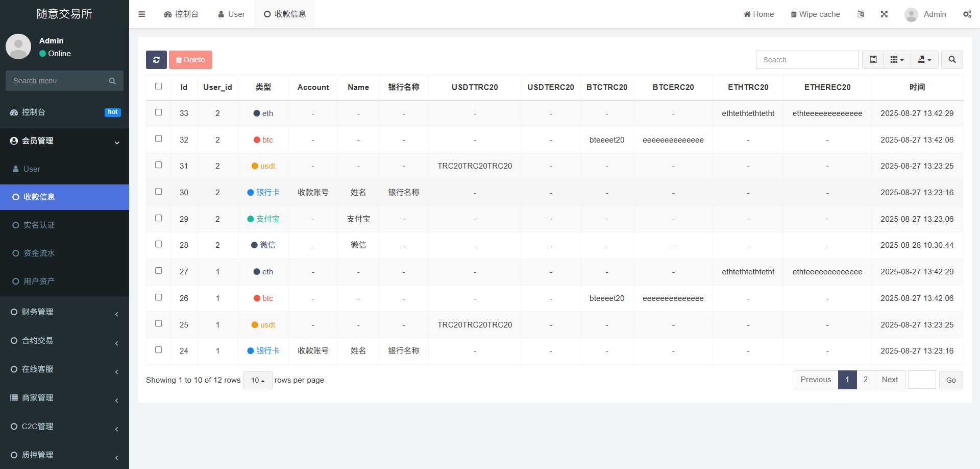
Task: Check the select-all checkbox in header
Action: pyautogui.click(x=159, y=86)
